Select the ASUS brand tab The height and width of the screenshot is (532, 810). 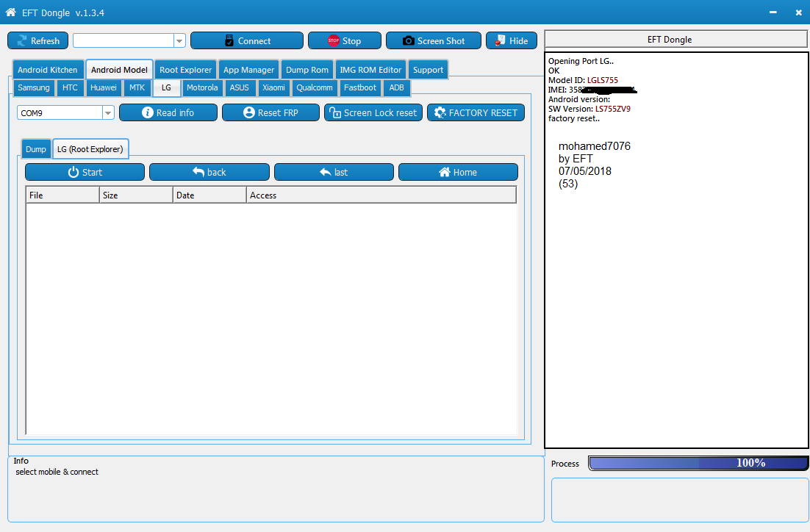click(x=239, y=87)
